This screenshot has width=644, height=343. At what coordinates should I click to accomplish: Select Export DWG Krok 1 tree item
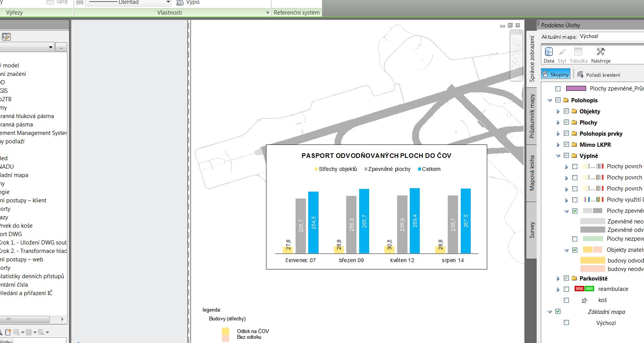point(33,243)
